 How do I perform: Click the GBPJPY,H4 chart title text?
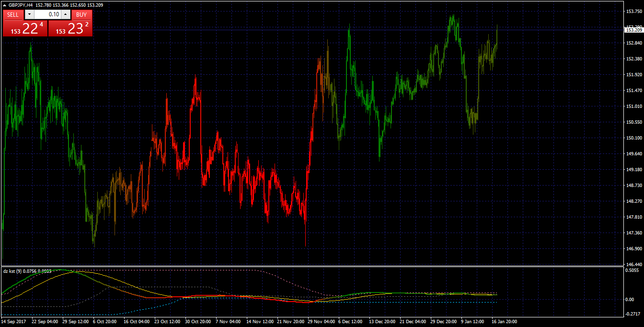coord(21,5)
